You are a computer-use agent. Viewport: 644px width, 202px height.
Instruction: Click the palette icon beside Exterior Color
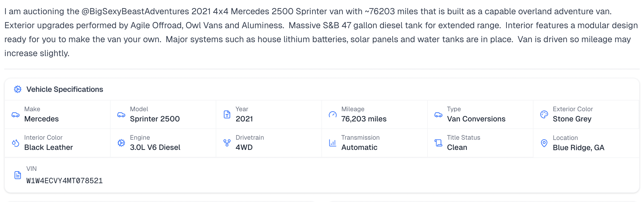click(x=544, y=114)
